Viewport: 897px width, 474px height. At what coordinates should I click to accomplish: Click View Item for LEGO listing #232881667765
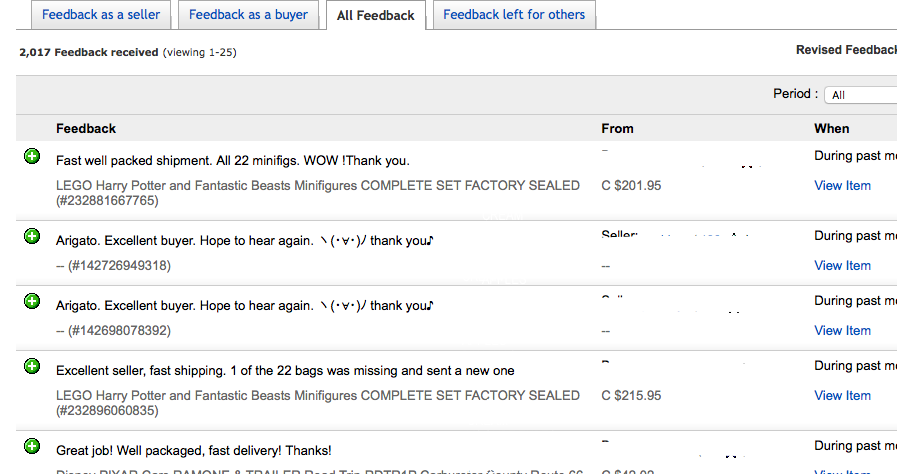point(842,185)
